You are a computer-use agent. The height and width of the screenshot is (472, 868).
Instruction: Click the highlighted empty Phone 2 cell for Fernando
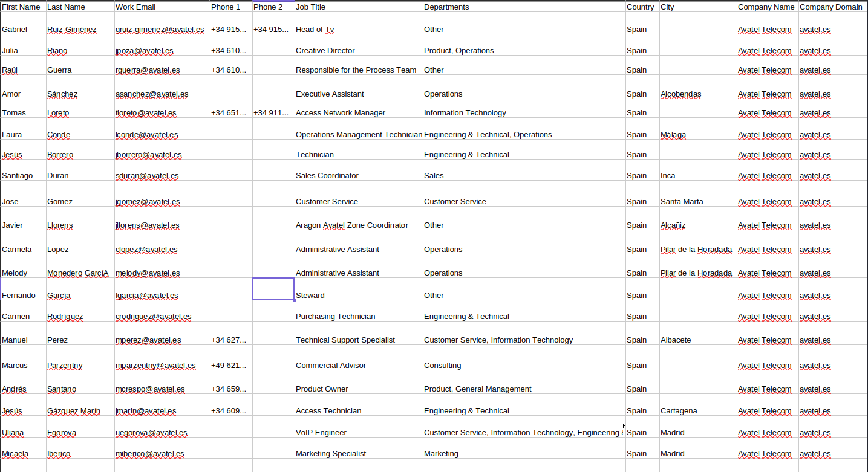coord(273,289)
